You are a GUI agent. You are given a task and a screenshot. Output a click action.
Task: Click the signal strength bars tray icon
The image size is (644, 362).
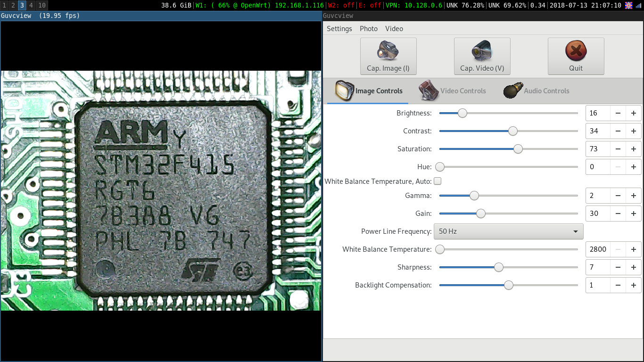tap(638, 5)
